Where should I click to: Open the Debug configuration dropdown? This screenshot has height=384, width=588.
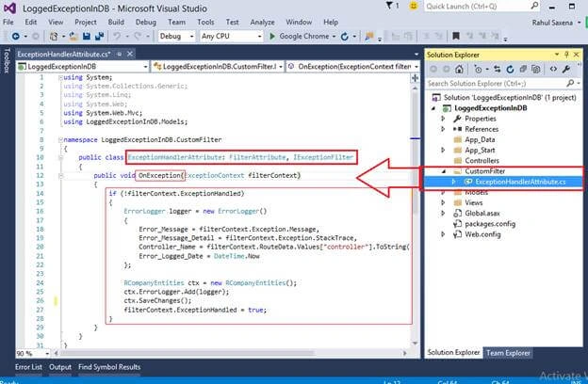pyautogui.click(x=176, y=37)
